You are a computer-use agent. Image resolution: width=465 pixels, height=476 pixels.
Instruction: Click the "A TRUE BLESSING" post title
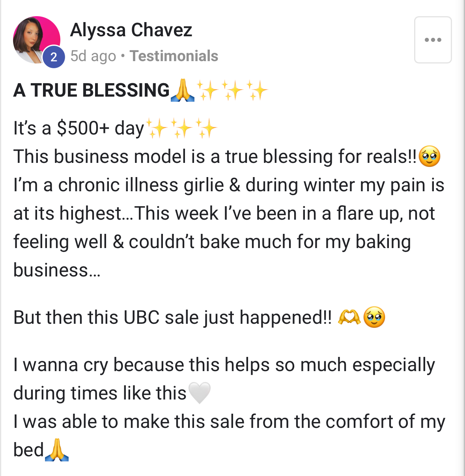[92, 90]
